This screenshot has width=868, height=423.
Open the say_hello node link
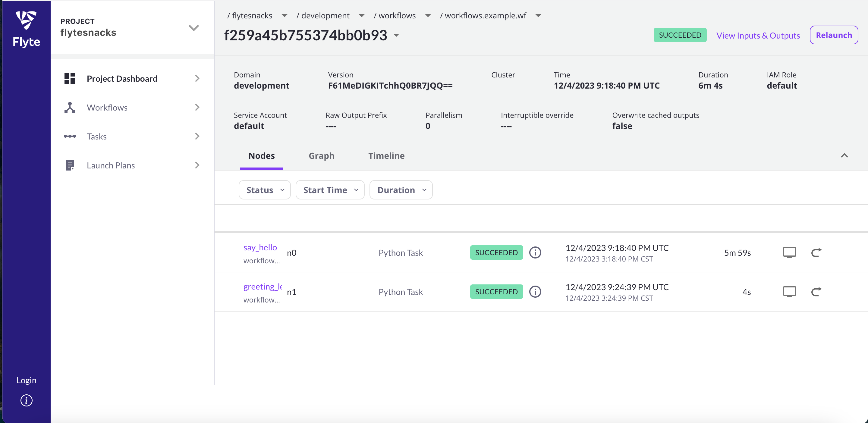260,248
